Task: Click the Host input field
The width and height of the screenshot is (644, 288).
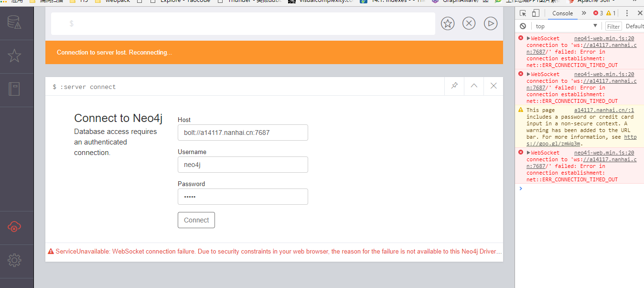Action: [x=243, y=133]
